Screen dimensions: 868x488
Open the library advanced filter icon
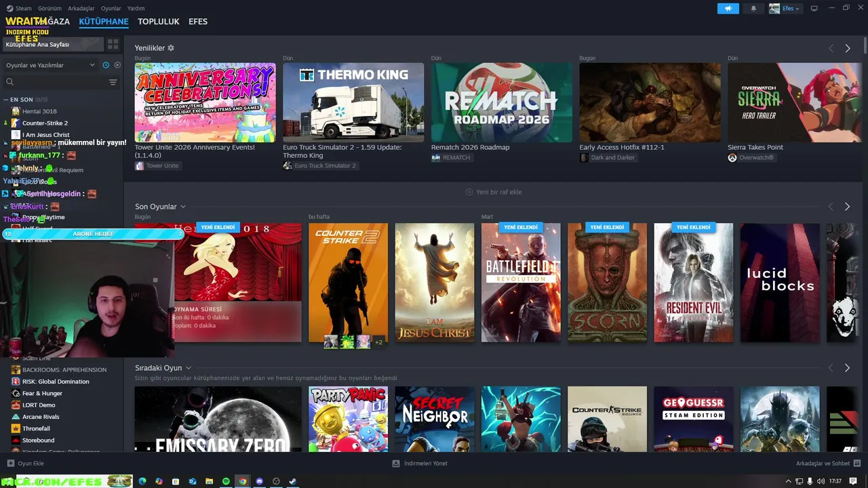(x=113, y=82)
